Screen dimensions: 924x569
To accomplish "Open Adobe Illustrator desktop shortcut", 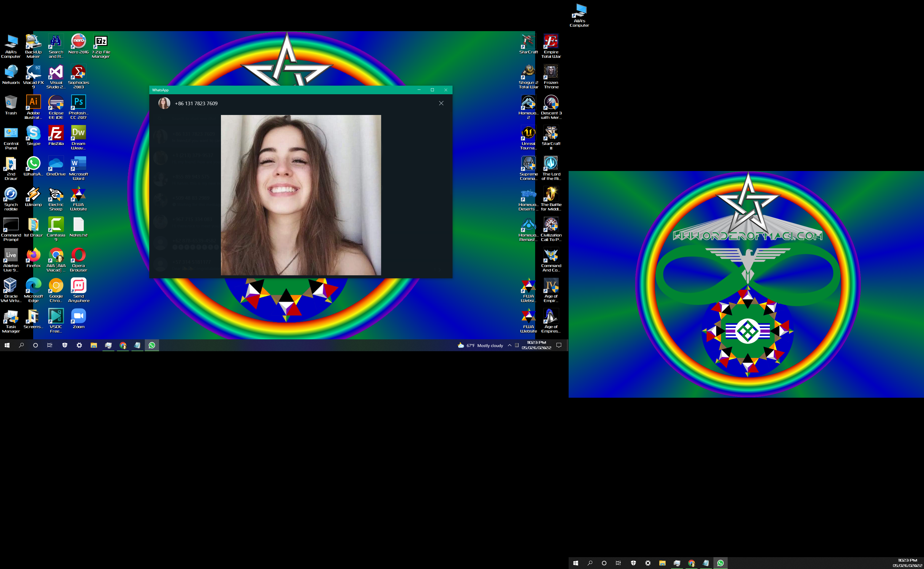I will [33, 102].
